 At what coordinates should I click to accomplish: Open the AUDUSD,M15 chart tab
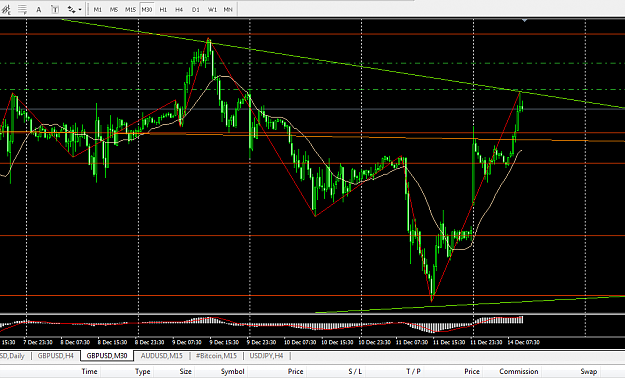[161, 356]
